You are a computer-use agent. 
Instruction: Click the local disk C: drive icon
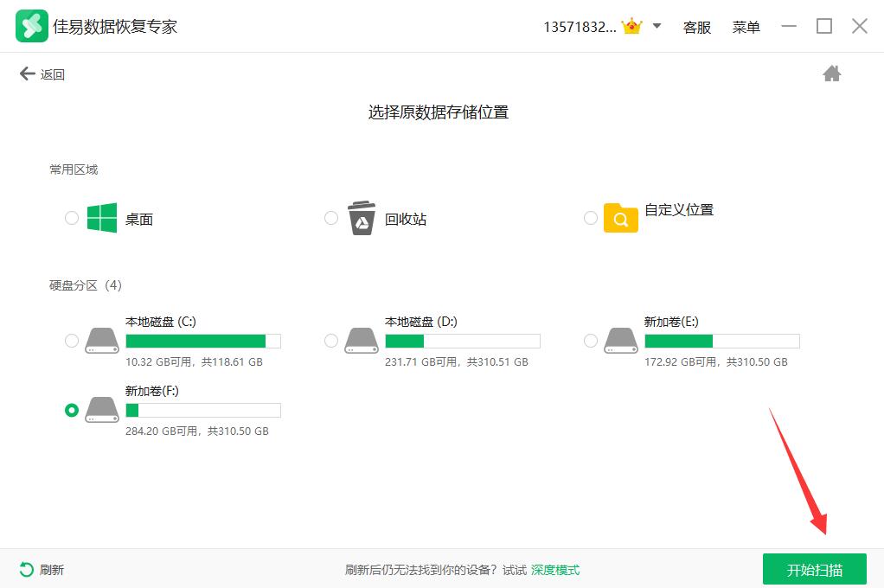[x=102, y=341]
